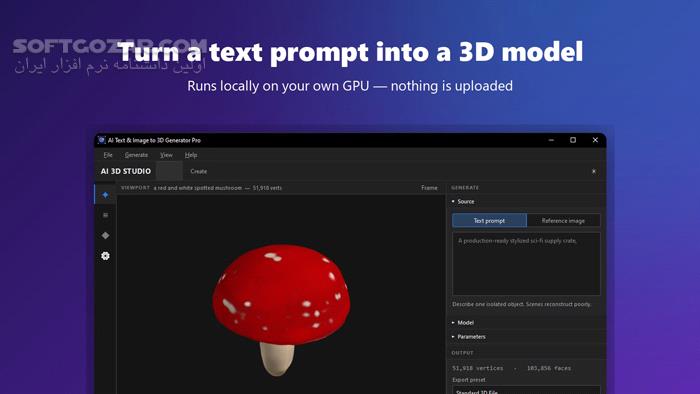This screenshot has width=700, height=394.
Task: Select the diamond shape icon in left sidebar
Action: point(105,235)
